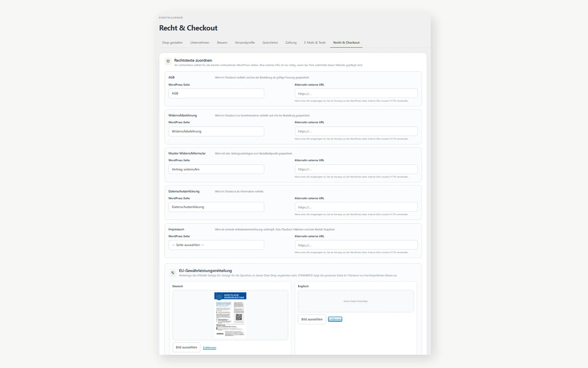The height and width of the screenshot is (368, 588).
Task: Click the 'EU-Gewährleistungsmitteilung' heading
Action: tap(205, 270)
